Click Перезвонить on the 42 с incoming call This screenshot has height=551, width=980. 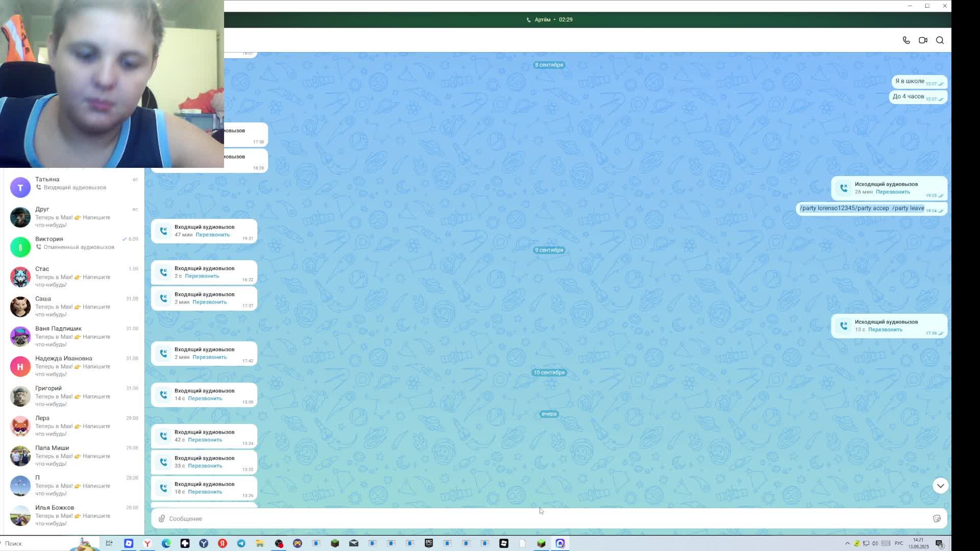click(x=205, y=440)
